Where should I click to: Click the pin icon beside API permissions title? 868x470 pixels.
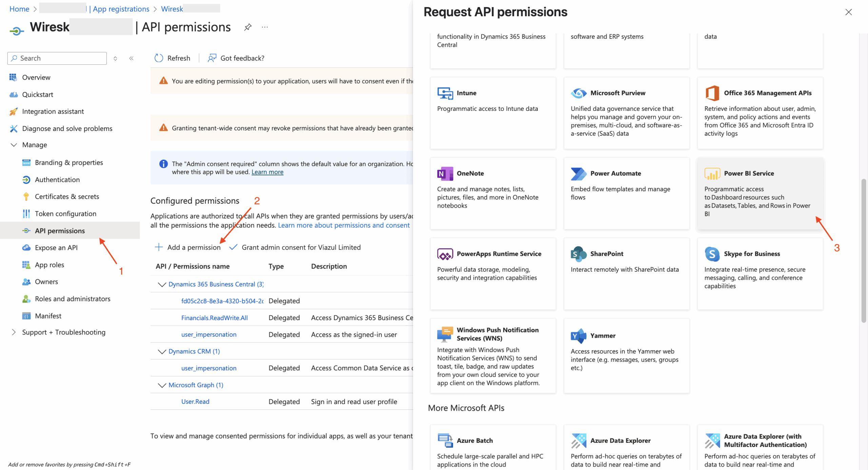coord(248,27)
